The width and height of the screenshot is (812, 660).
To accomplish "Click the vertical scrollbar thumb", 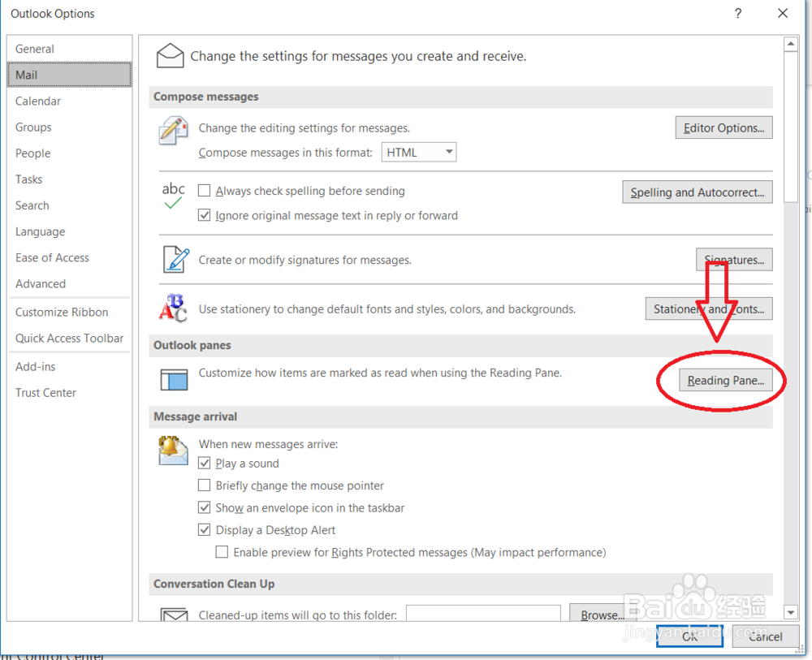I will click(x=790, y=127).
